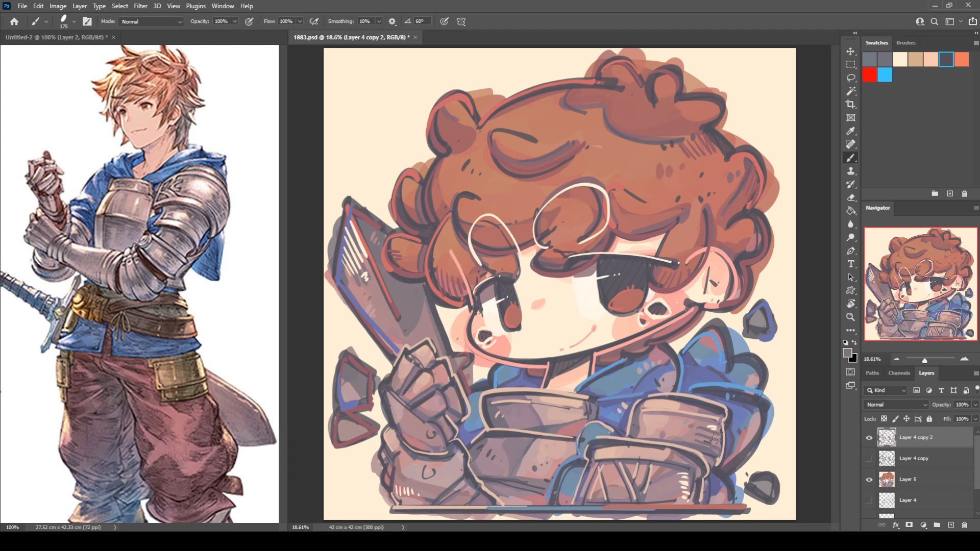Click the Home icon in options bar
The image size is (980, 551).
[14, 21]
